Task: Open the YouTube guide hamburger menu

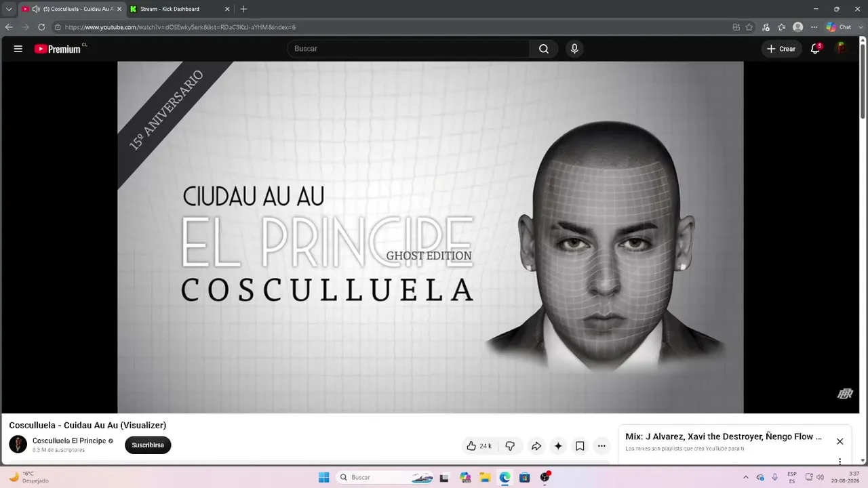Action: [x=18, y=49]
